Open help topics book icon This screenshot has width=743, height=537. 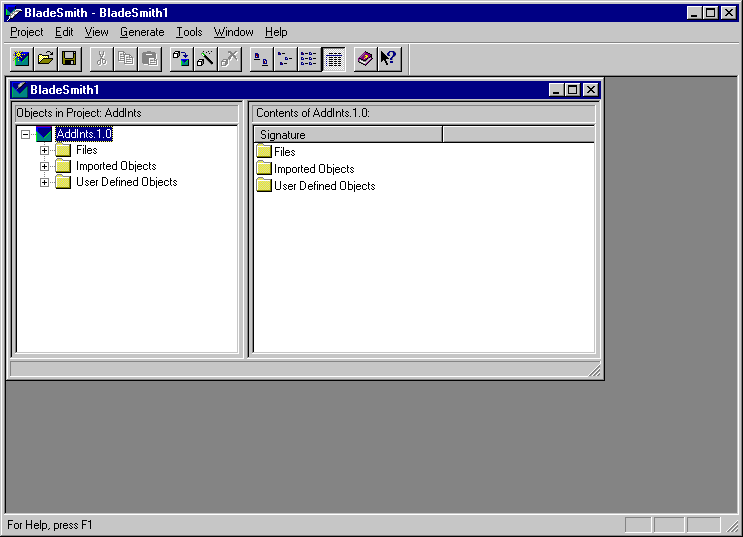point(365,59)
